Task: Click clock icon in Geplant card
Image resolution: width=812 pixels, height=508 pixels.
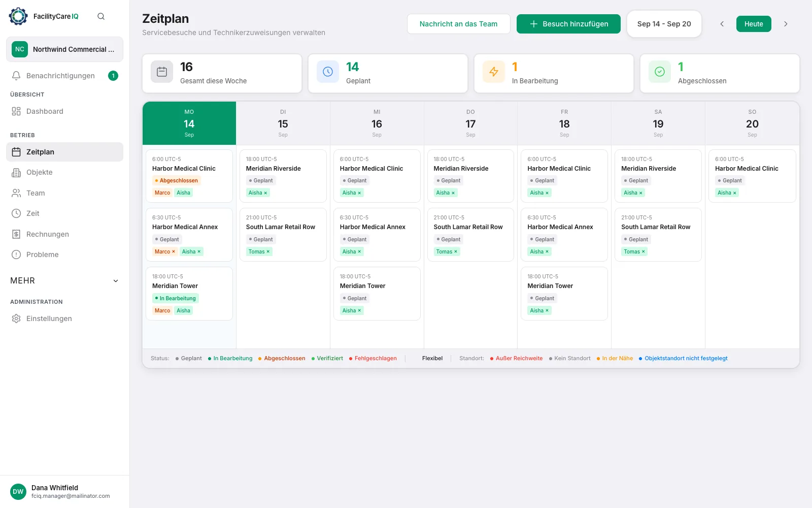Action: tap(328, 72)
